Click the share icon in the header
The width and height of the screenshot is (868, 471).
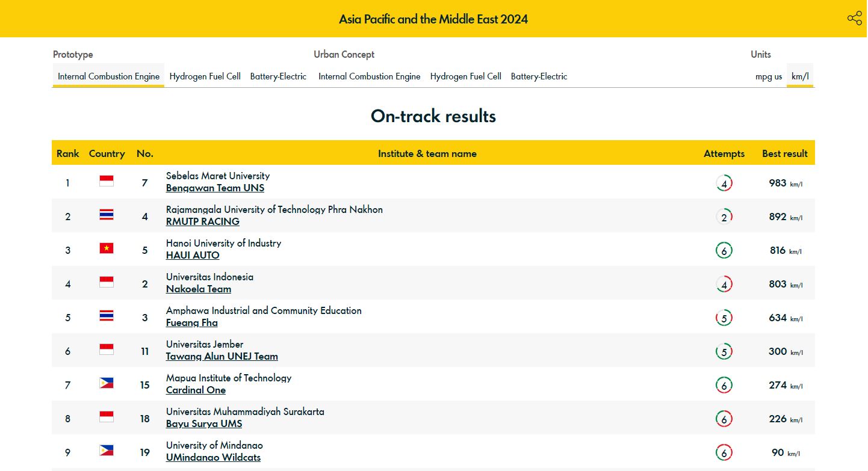pos(854,18)
